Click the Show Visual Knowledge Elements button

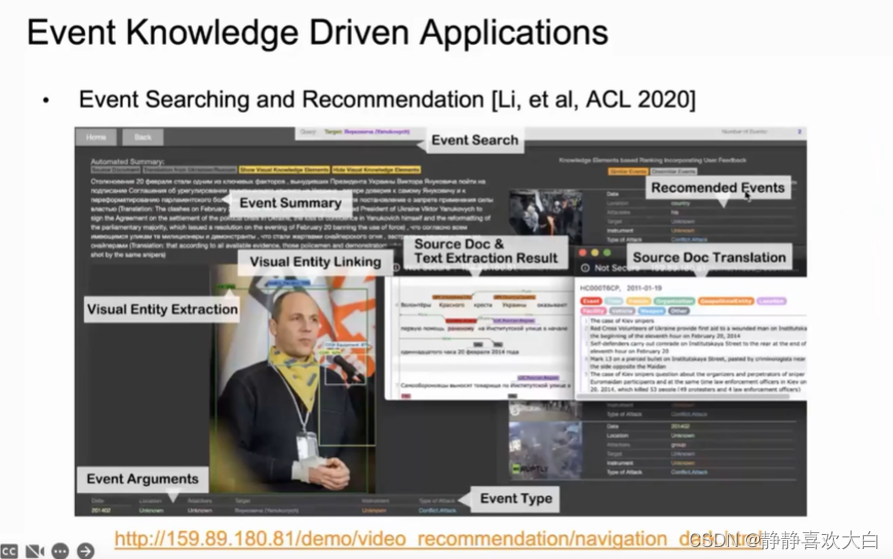[284, 170]
